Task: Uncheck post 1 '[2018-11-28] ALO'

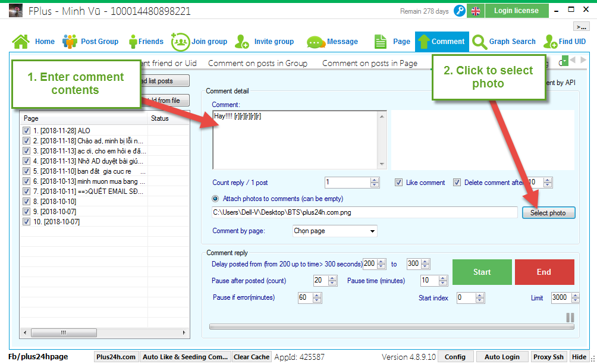Action: [26, 131]
